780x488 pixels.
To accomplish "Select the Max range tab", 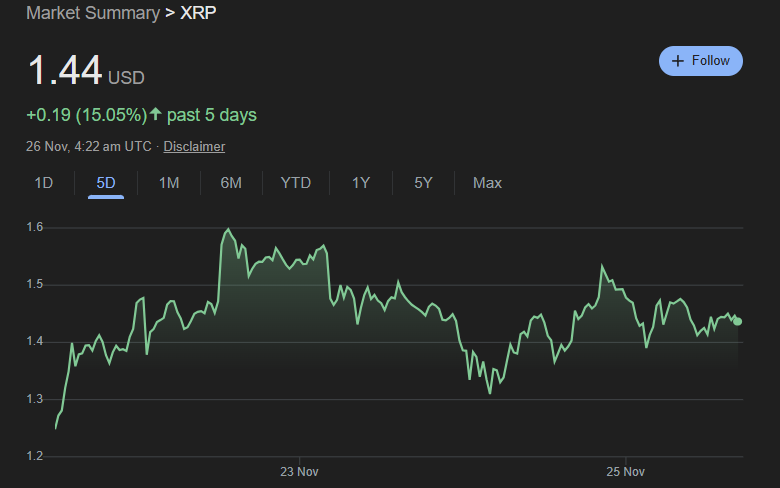I will pos(487,183).
